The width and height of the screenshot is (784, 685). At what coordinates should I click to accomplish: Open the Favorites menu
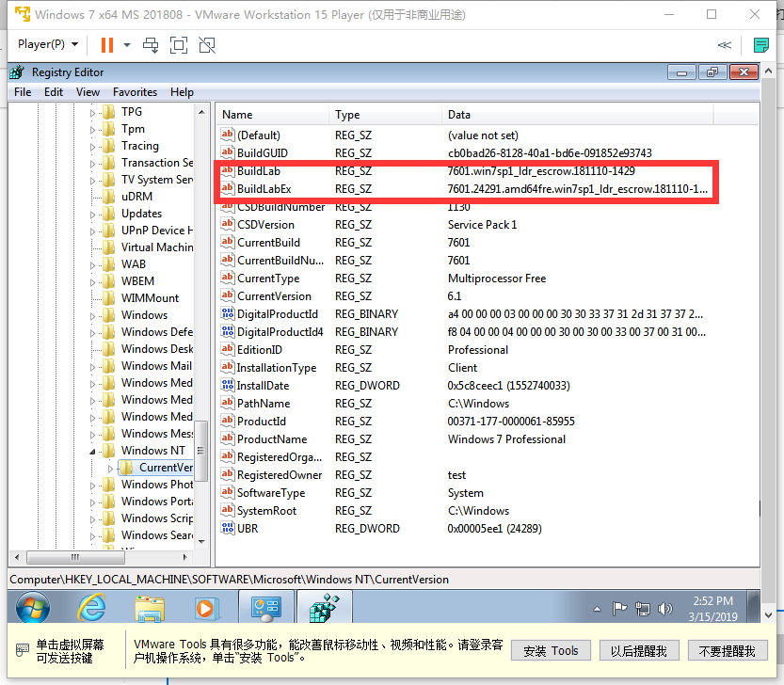tap(135, 92)
